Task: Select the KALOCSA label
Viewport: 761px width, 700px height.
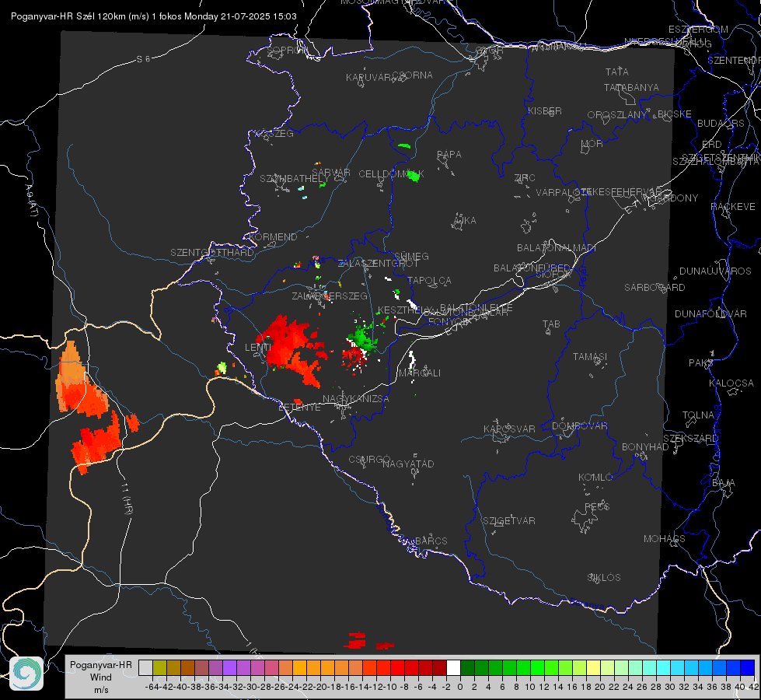Action: [731, 383]
